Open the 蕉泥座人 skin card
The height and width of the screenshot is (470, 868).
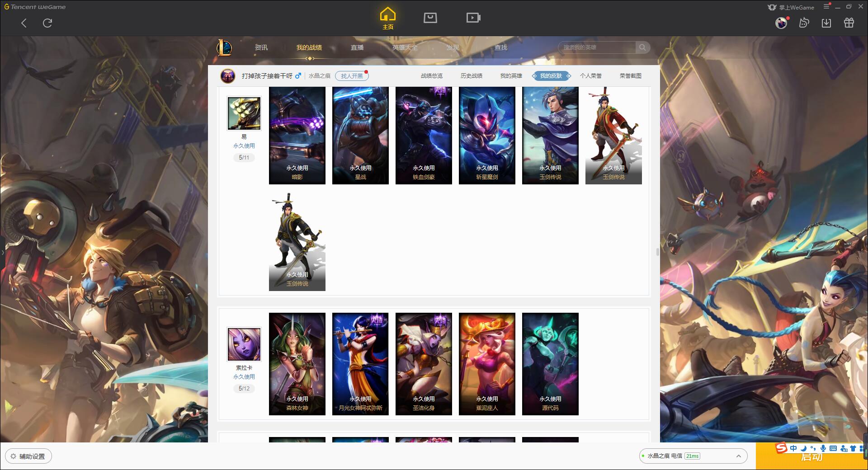(487, 364)
